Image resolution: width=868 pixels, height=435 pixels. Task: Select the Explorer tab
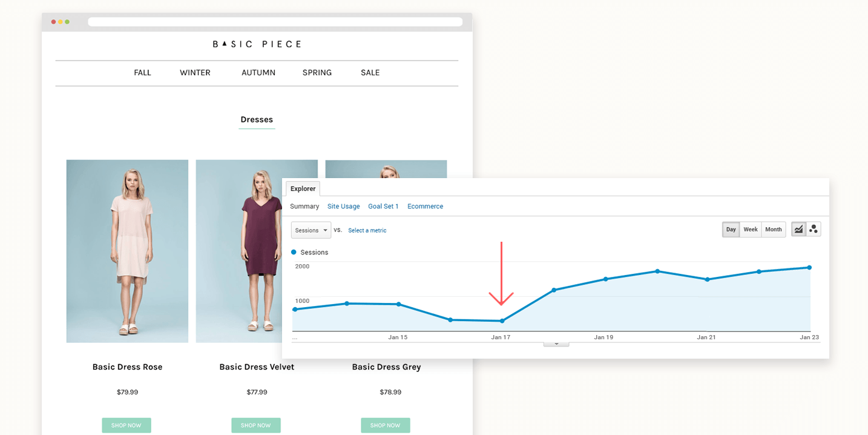pos(303,188)
